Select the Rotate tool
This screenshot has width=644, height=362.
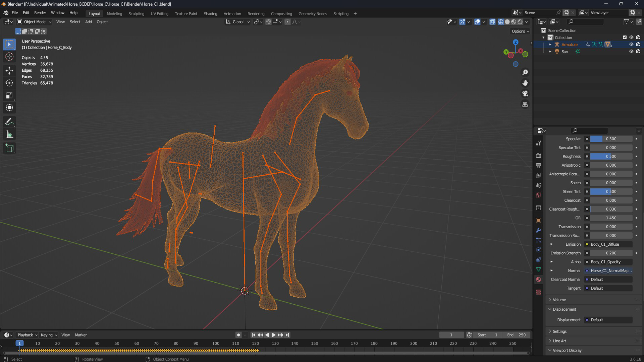[x=9, y=83]
